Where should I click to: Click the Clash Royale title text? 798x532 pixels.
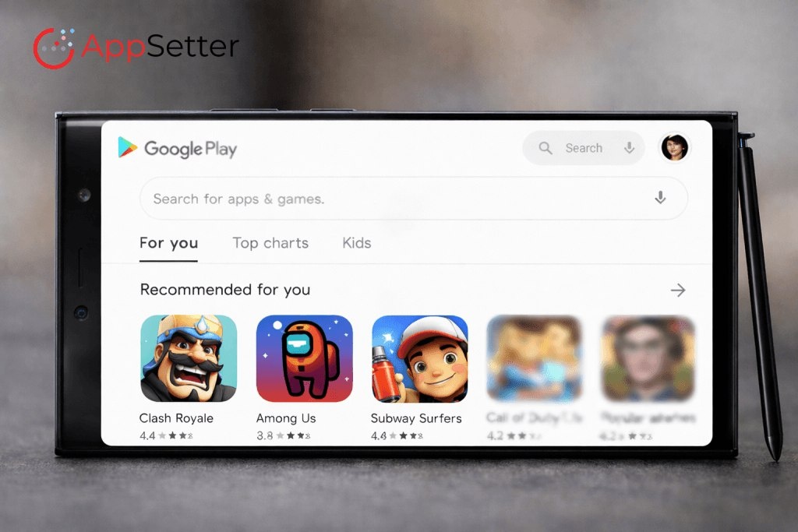click(x=176, y=418)
